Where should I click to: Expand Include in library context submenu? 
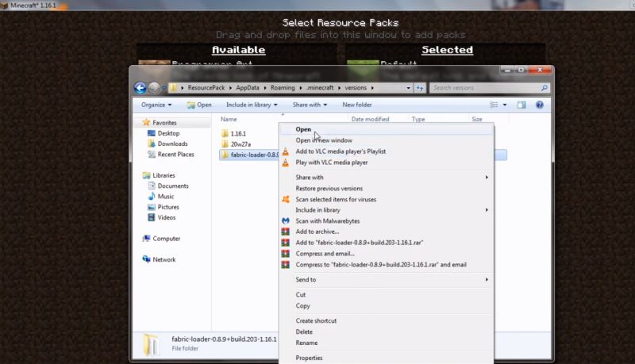pyautogui.click(x=387, y=210)
